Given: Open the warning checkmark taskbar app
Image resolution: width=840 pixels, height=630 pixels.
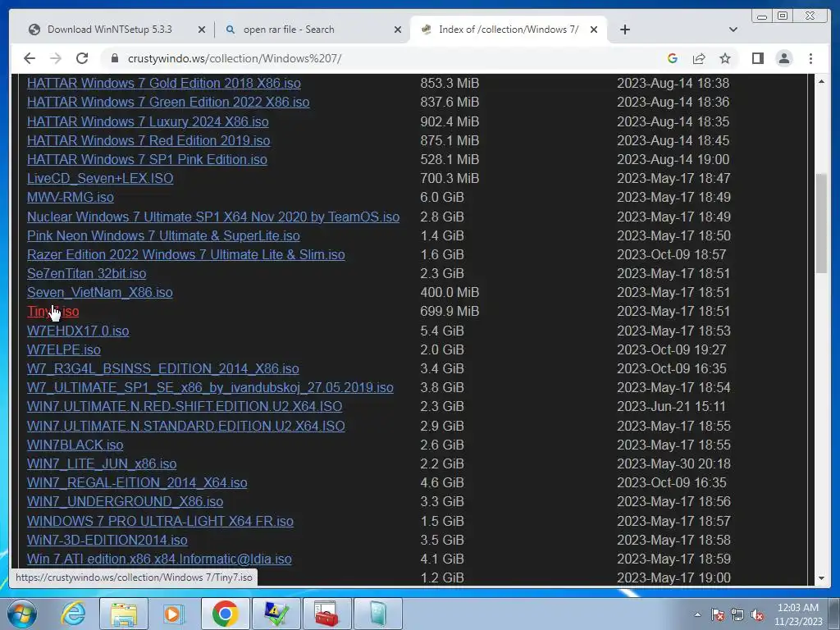Looking at the screenshot, I should click(x=276, y=614).
